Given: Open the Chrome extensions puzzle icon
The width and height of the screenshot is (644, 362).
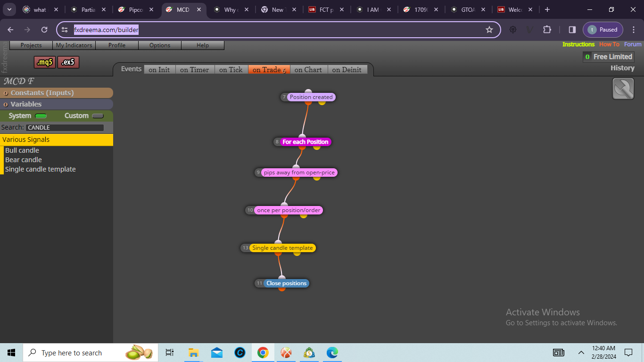Looking at the screenshot, I should pos(547,30).
